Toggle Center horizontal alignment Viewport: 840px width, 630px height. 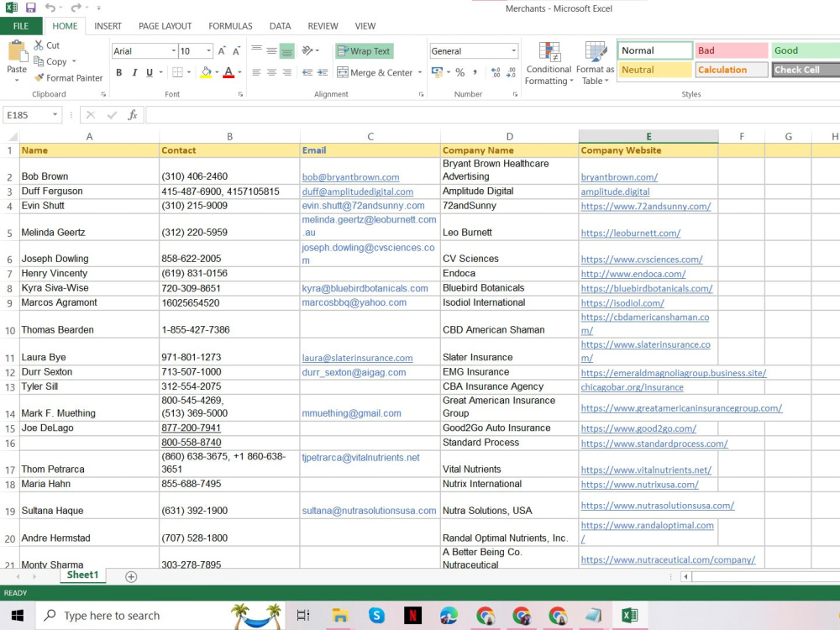click(271, 72)
